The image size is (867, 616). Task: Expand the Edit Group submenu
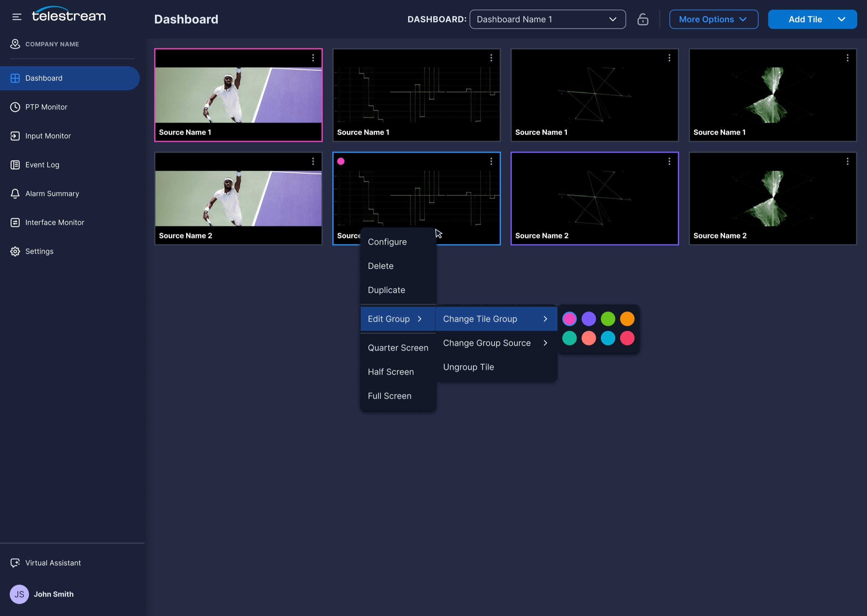point(398,319)
